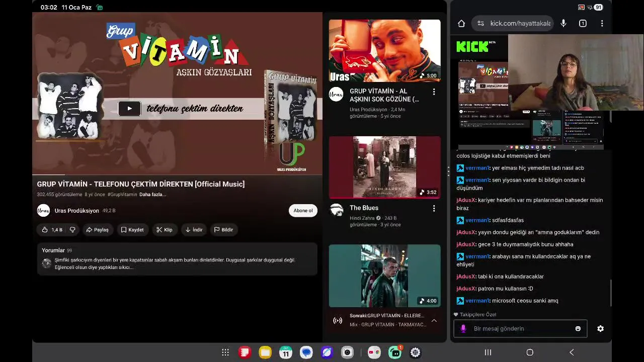Open The Blues video thumbnail
This screenshot has width=644, height=362.
pos(384,167)
